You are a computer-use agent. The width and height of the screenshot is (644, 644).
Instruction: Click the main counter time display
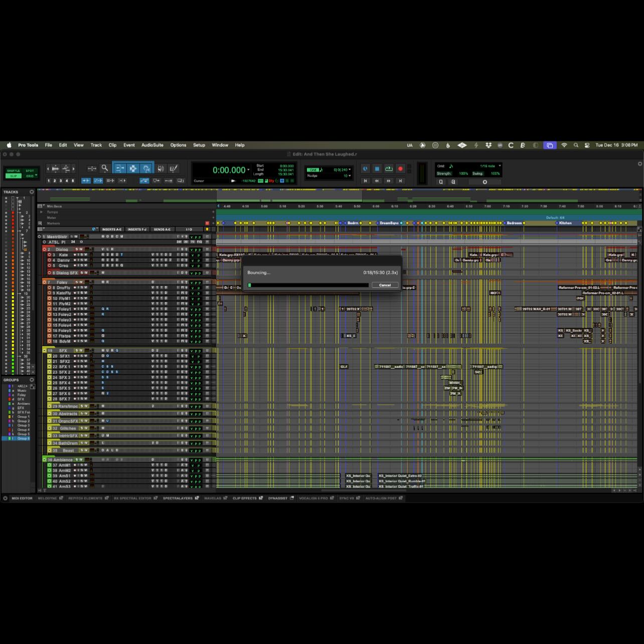coord(229,170)
